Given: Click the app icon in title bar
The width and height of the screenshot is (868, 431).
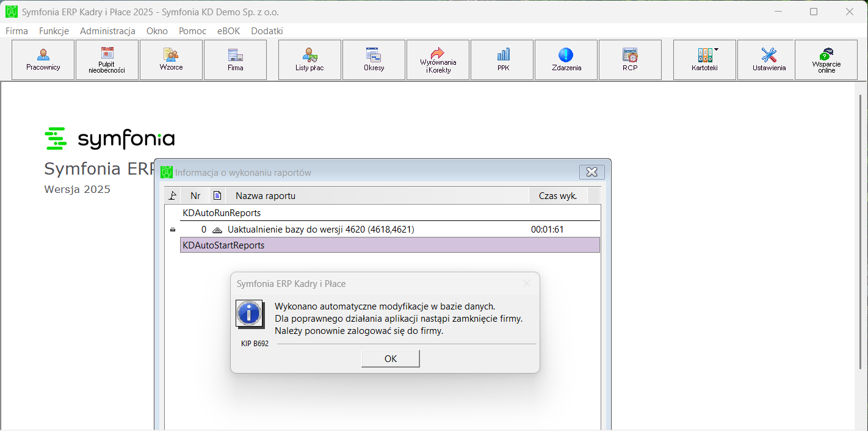Looking at the screenshot, I should tap(12, 12).
